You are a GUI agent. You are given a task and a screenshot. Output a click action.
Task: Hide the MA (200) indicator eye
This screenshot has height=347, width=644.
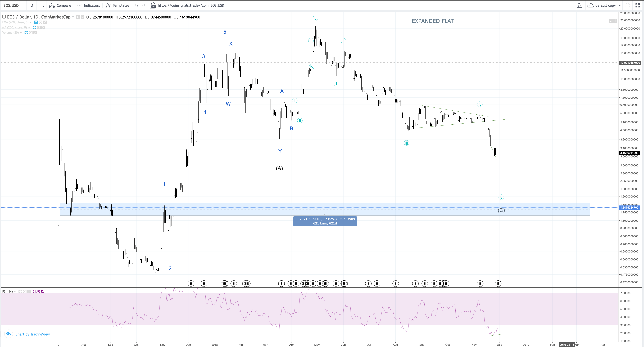point(34,27)
